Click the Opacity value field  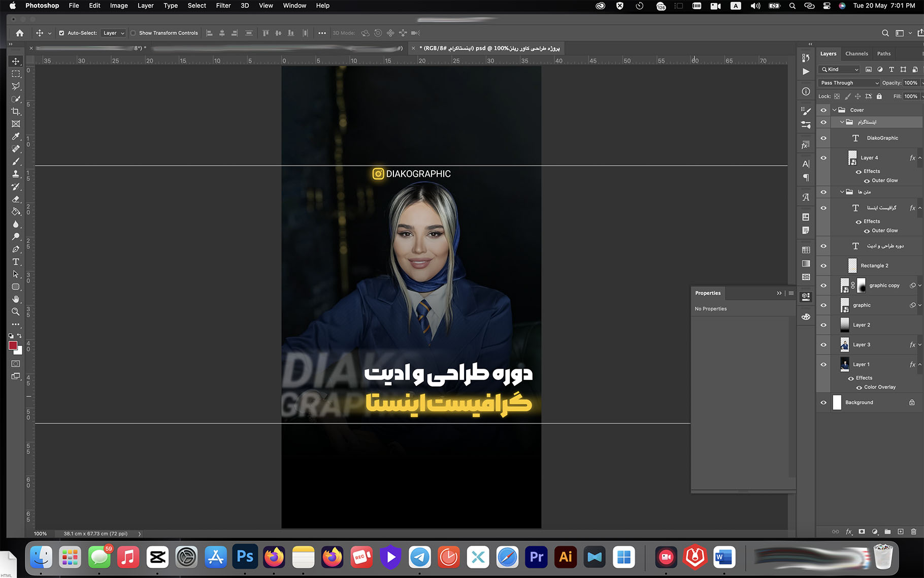point(911,83)
